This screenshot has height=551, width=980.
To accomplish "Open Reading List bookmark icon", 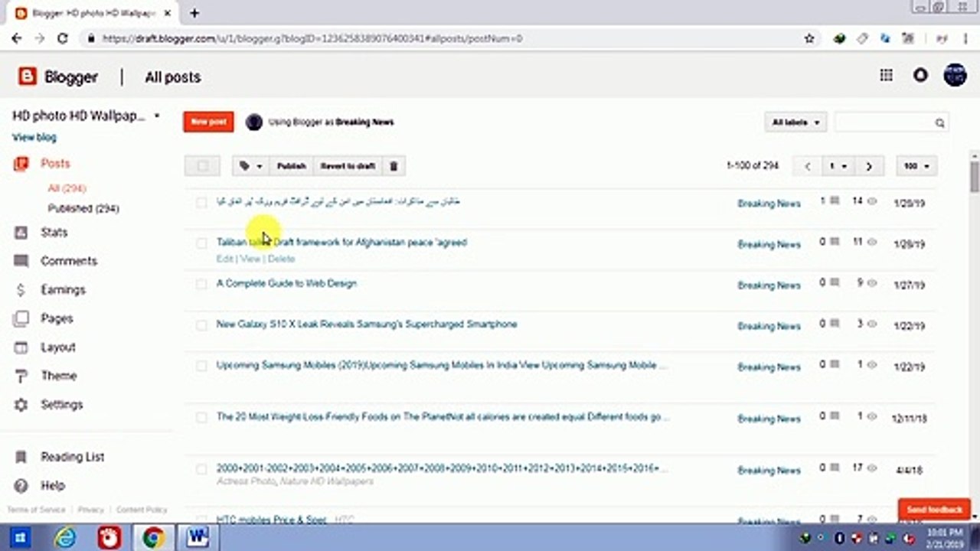I will pos(21,457).
